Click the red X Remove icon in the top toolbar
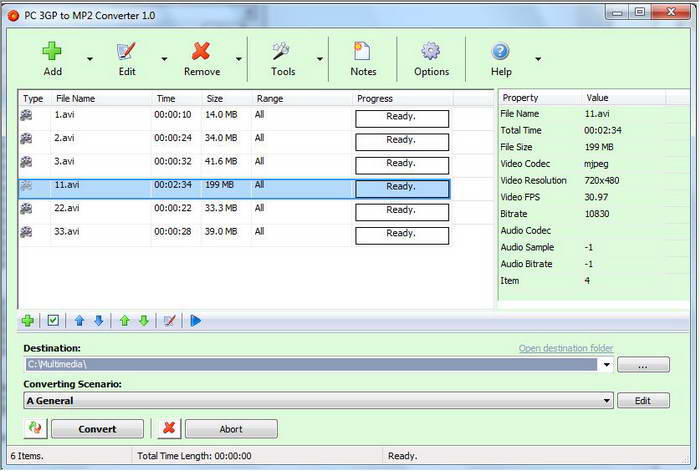Image resolution: width=700 pixels, height=471 pixels. point(201,51)
